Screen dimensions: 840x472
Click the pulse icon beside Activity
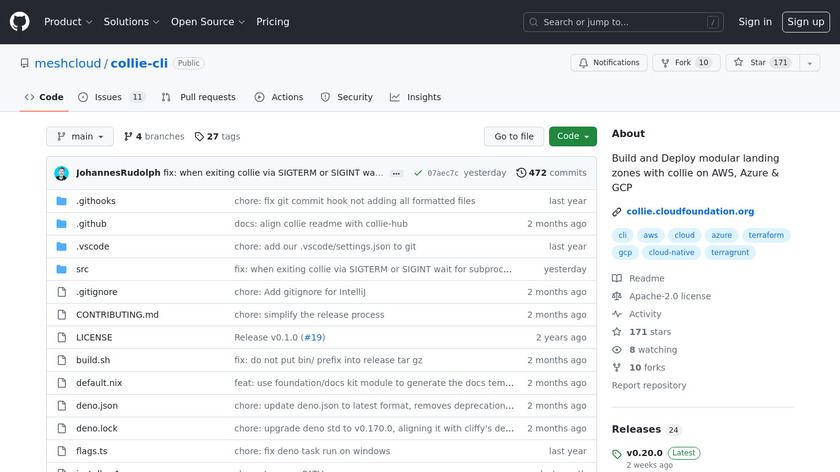click(x=617, y=314)
